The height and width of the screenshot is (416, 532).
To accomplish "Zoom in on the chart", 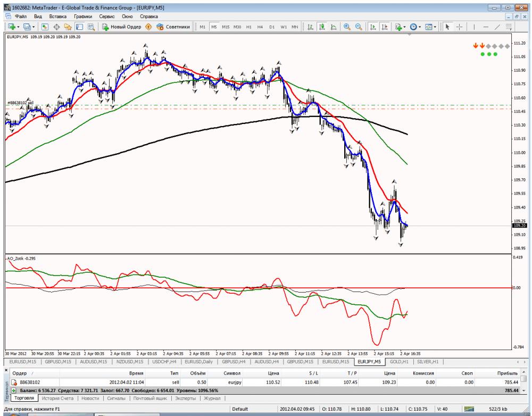I will [x=347, y=27].
